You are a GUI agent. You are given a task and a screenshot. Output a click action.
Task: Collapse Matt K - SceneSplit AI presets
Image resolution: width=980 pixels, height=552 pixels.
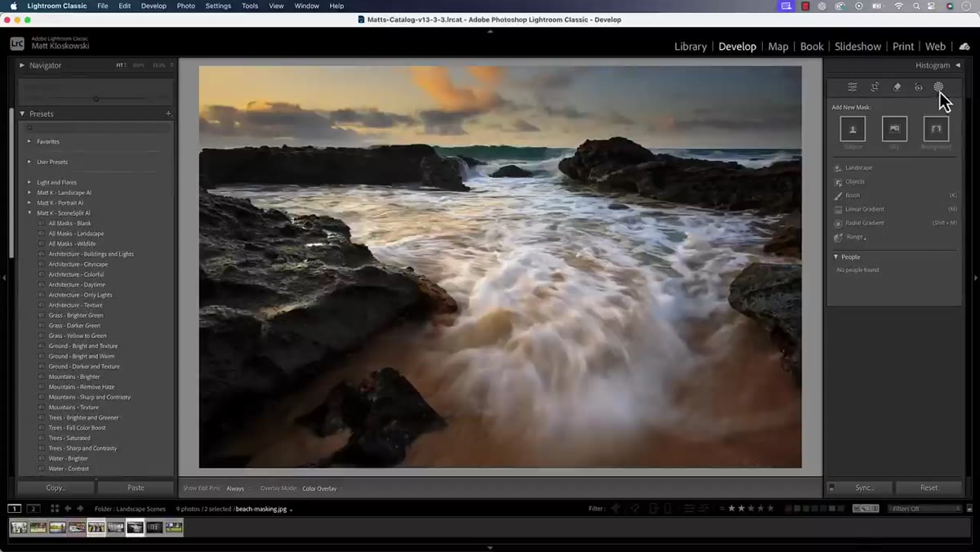coord(29,213)
